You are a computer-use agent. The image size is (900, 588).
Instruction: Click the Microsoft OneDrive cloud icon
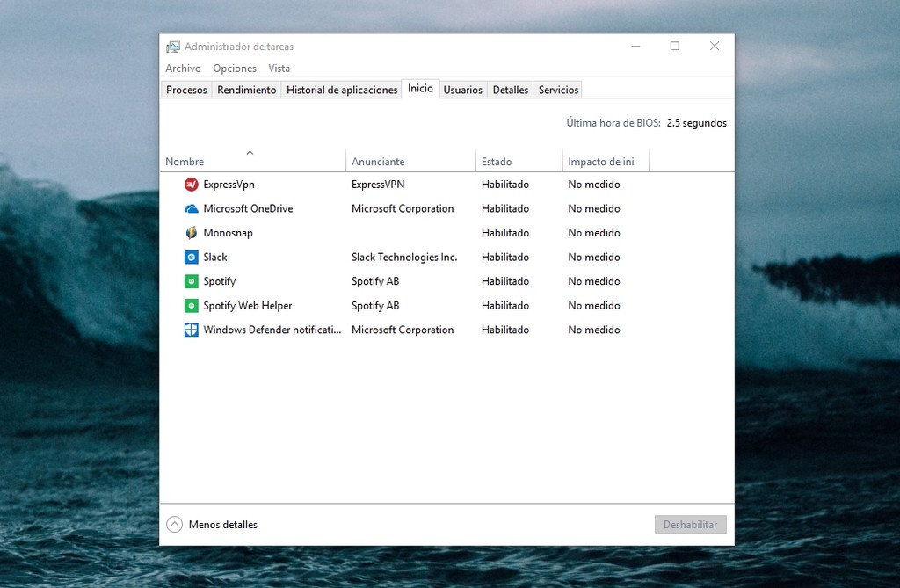[191, 209]
